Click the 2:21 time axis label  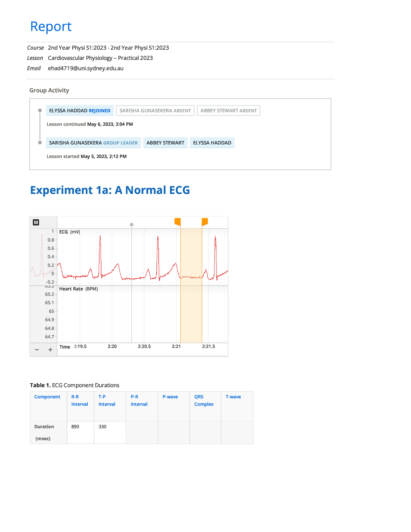176,346
